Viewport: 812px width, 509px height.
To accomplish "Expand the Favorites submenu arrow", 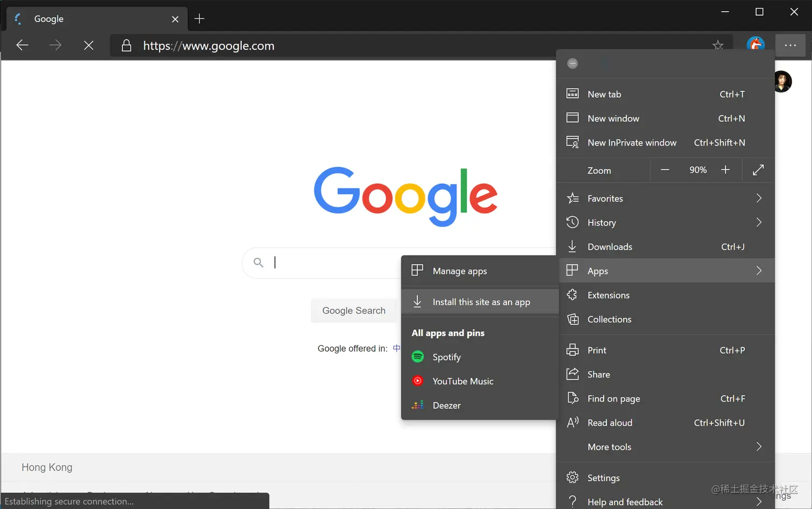I will click(x=759, y=198).
